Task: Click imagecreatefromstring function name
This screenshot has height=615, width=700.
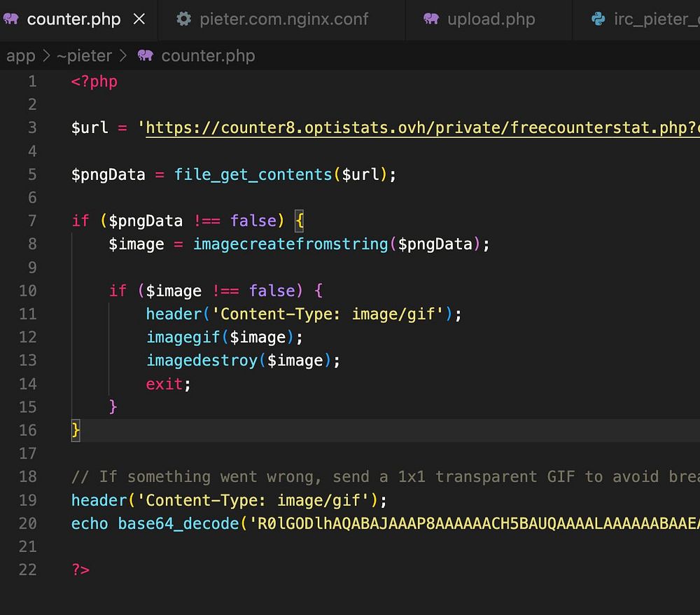Action: click(290, 244)
